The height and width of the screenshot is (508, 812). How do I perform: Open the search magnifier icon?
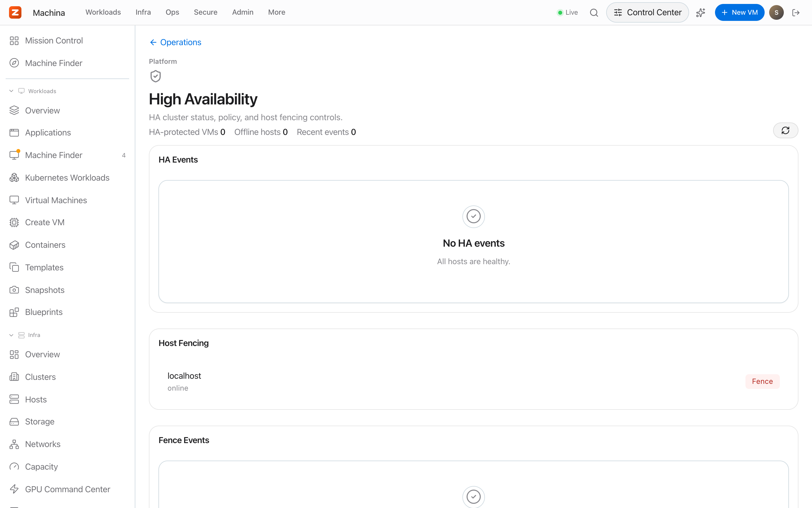tap(594, 12)
